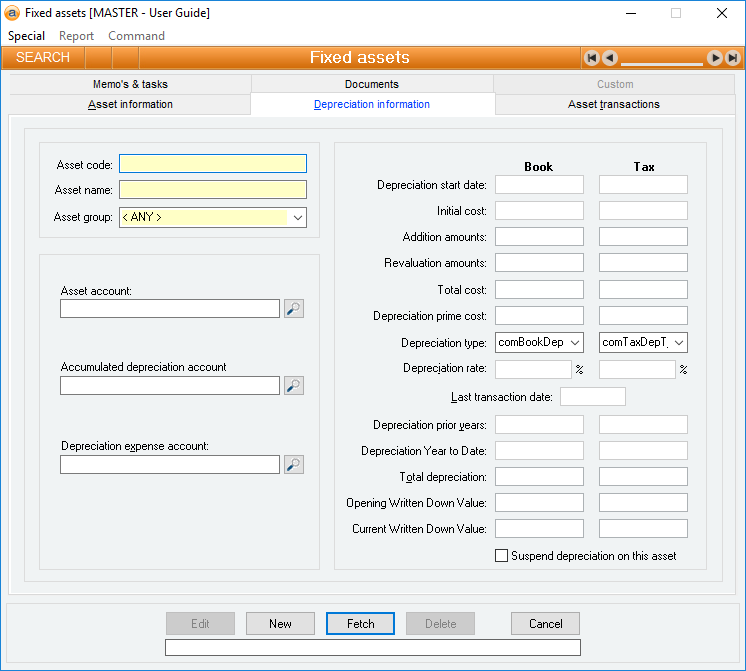
Task: Go to previous record arrow
Action: [x=610, y=58]
